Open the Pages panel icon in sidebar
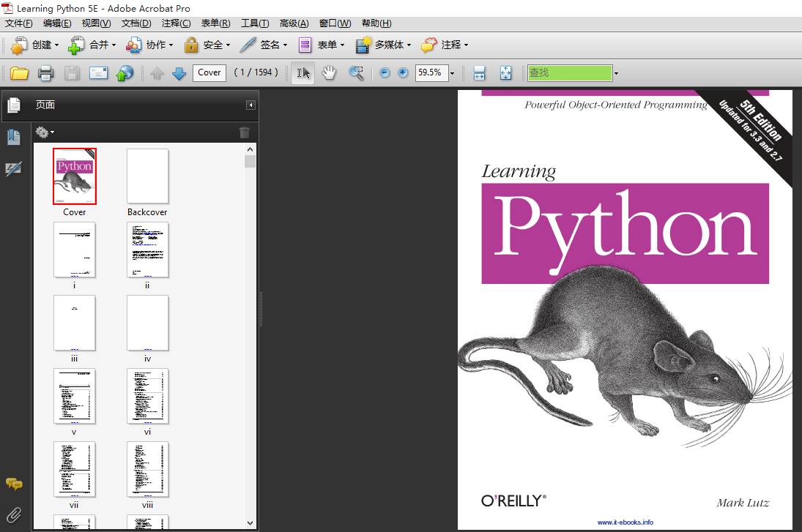The width and height of the screenshot is (802, 532). pyautogui.click(x=14, y=105)
